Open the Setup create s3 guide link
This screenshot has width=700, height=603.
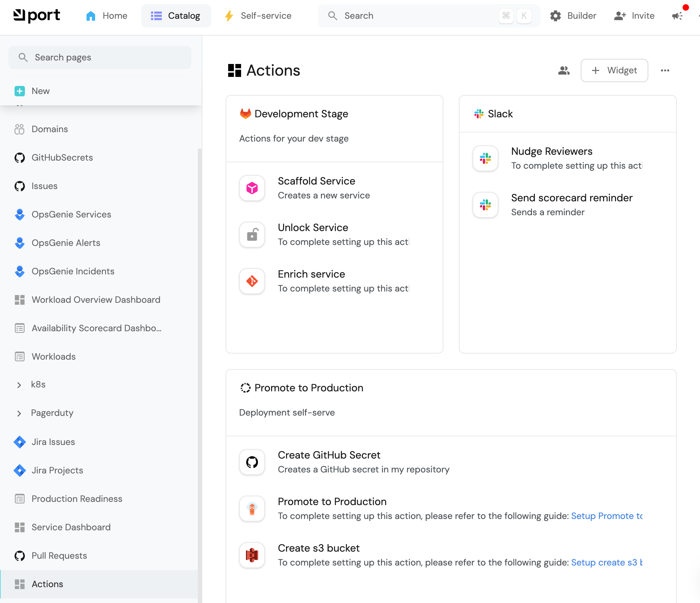(607, 563)
